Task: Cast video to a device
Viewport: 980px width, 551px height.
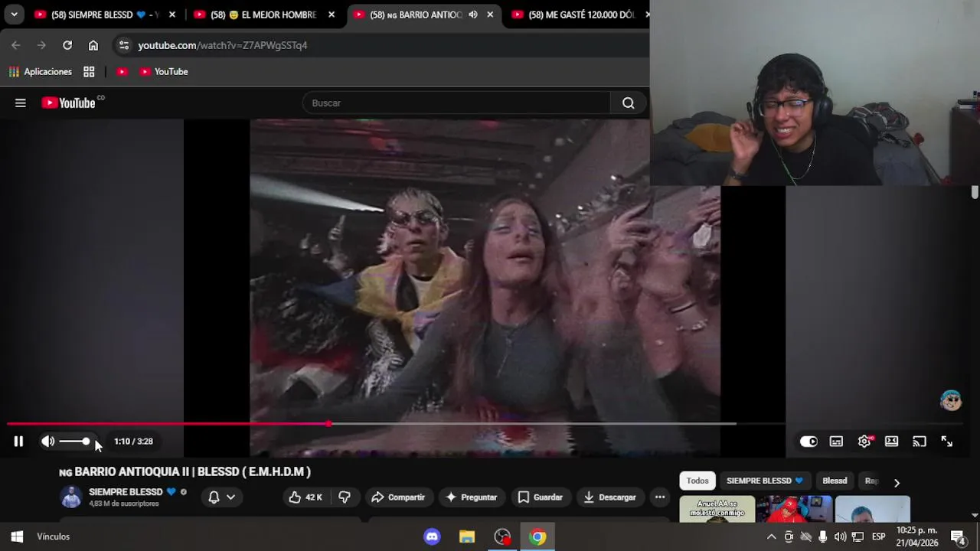Action: coord(920,441)
